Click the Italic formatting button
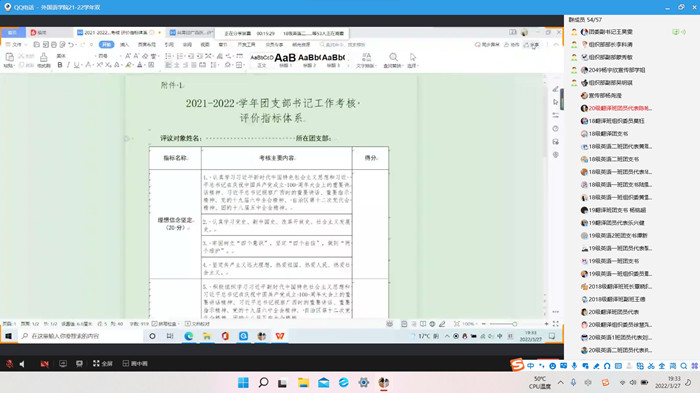This screenshot has height=393, width=700. click(x=68, y=65)
